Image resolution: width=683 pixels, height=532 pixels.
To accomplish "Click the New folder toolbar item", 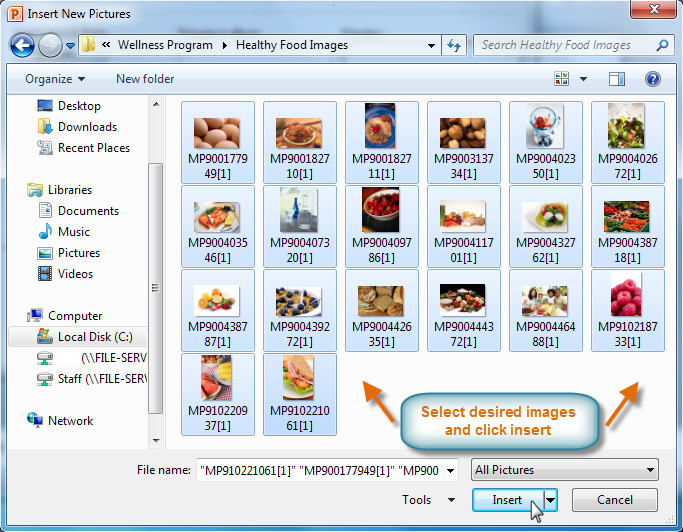I will tap(145, 79).
